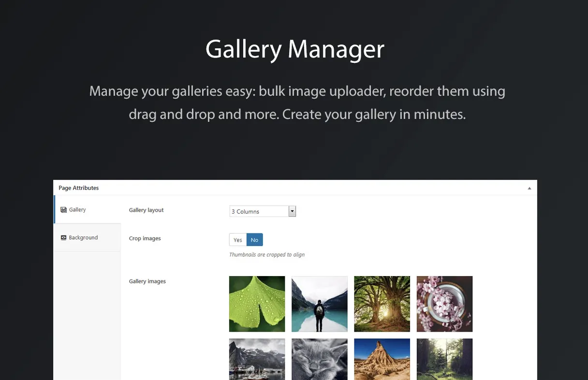Select the mountain harbor thumbnail

(x=257, y=359)
